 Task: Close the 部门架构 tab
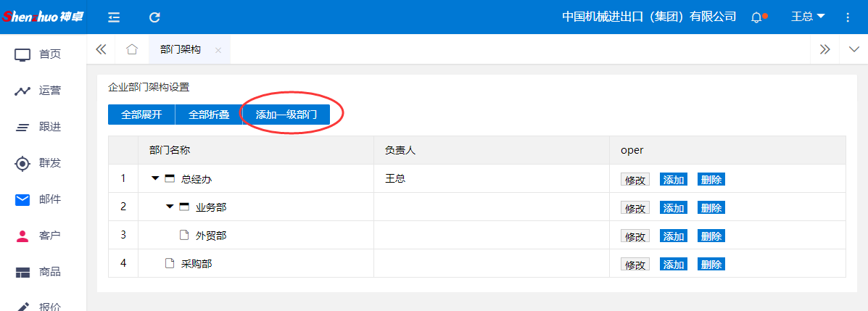218,50
